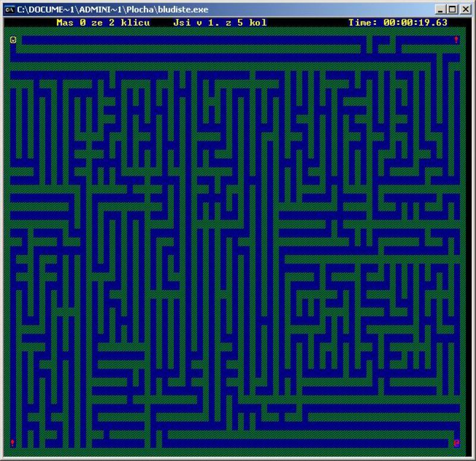Image resolution: width=476 pixels, height=461 pixels.
Task: Click the red key marker in the top-right maze corner
Action: [x=456, y=40]
